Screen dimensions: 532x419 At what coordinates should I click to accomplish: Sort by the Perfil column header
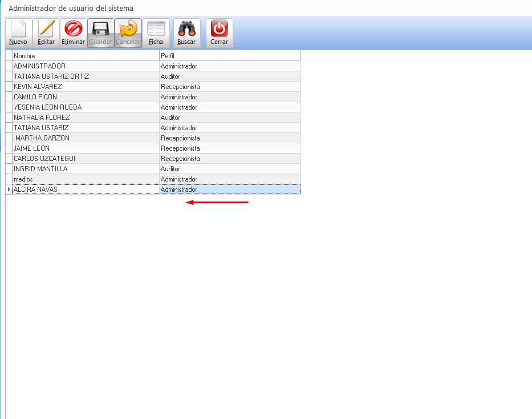click(229, 56)
